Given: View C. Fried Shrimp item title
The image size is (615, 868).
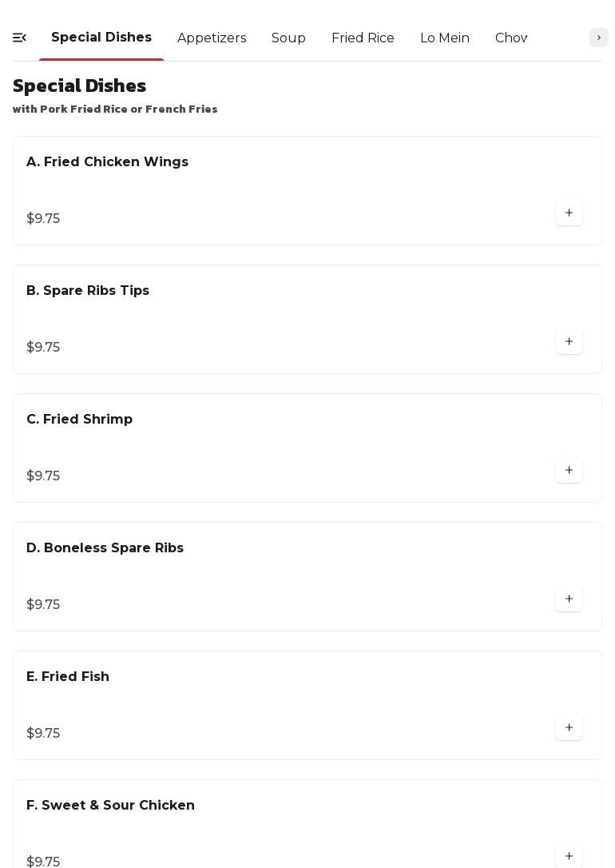Looking at the screenshot, I should (80, 420).
